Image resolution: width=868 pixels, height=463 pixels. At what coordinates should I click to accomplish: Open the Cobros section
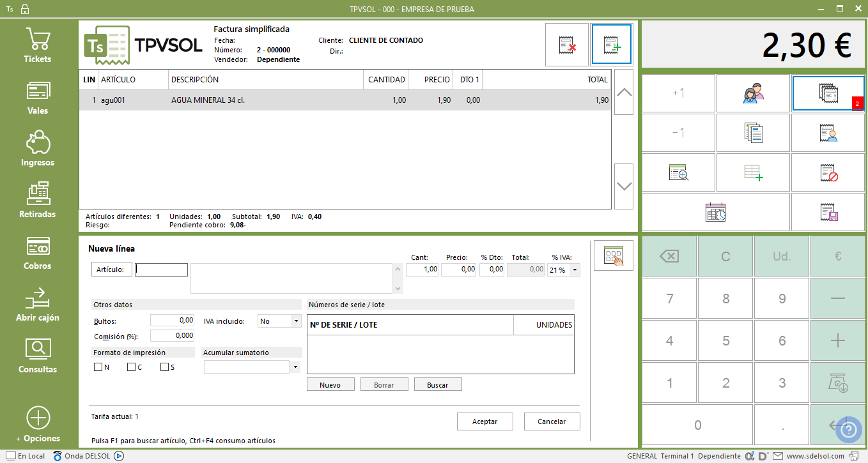pos(38,252)
